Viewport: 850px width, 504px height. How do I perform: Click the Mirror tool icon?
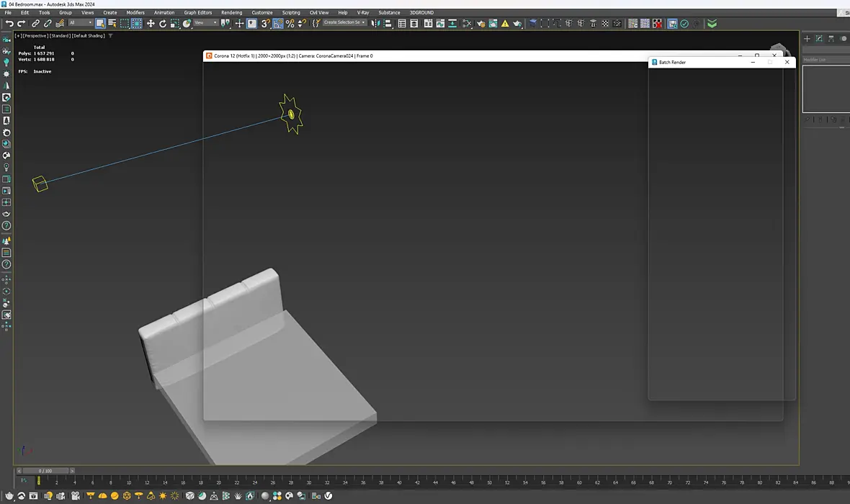375,23
